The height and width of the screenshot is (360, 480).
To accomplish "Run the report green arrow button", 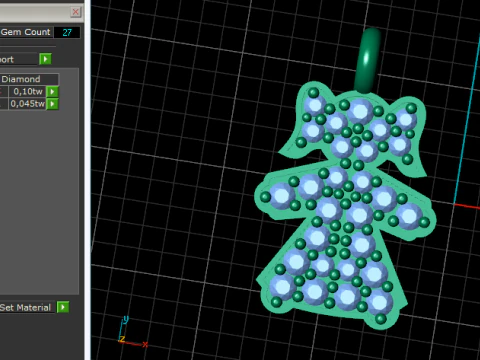I will point(45,59).
